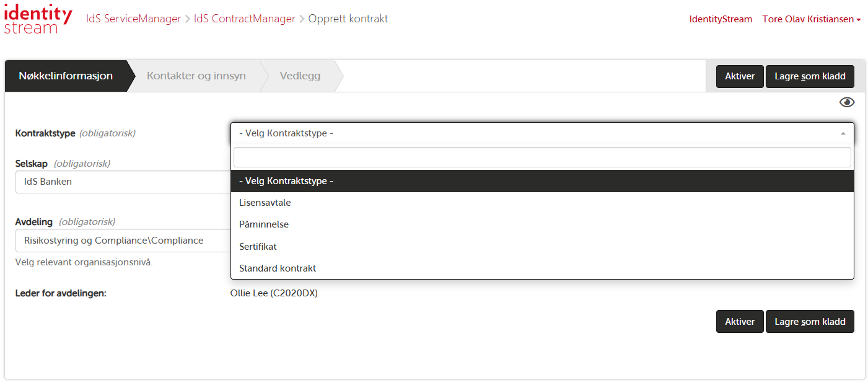Select Lisensavtale from the list
The image size is (868, 385).
coord(265,203)
